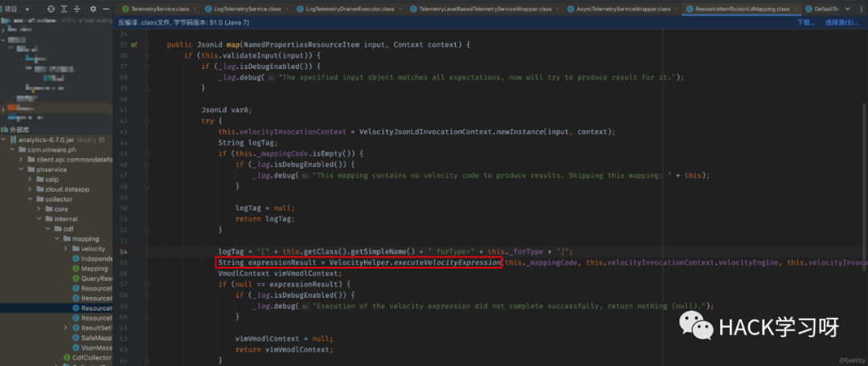Toggle code fold marker at line 46

pos(147,165)
